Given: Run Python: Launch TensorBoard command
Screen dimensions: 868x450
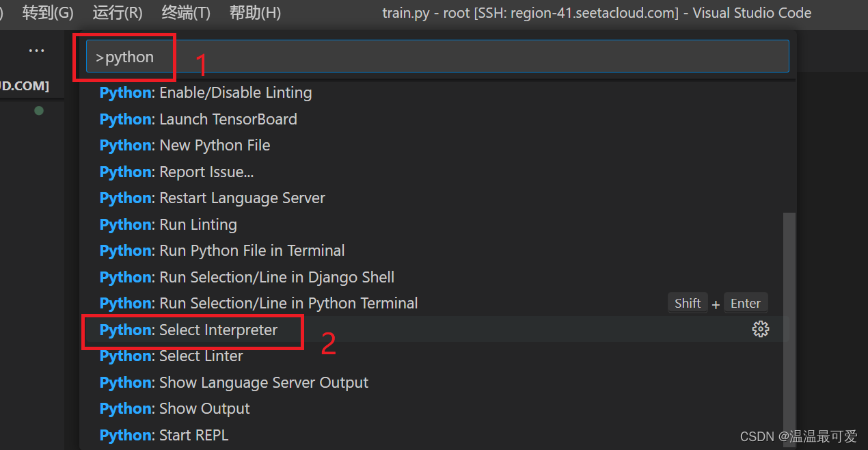Looking at the screenshot, I should click(x=198, y=119).
